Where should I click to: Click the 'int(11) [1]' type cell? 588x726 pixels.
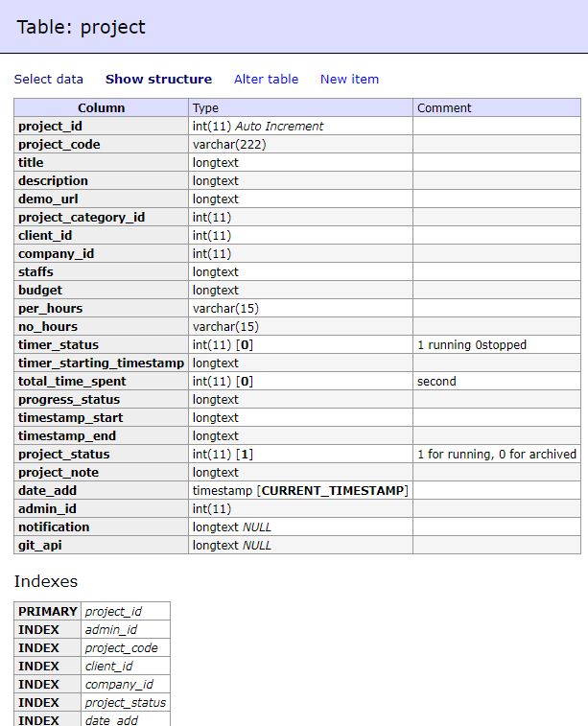tap(300, 454)
